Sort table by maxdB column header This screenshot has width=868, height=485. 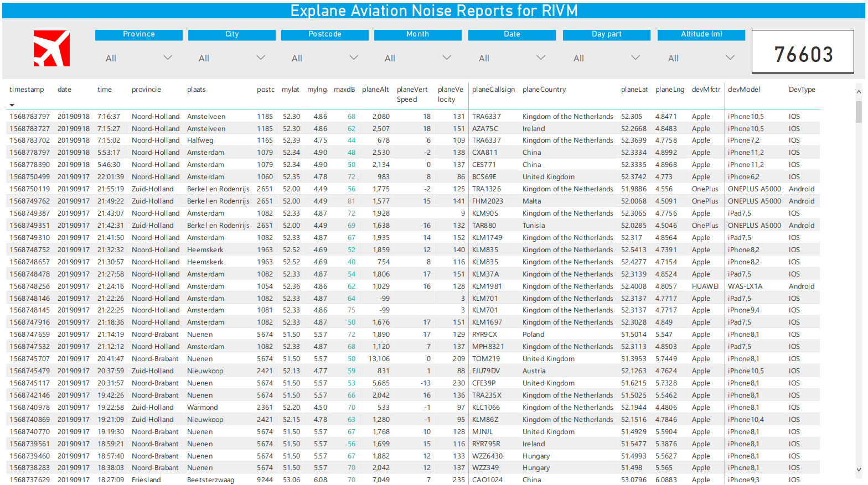[x=344, y=90]
